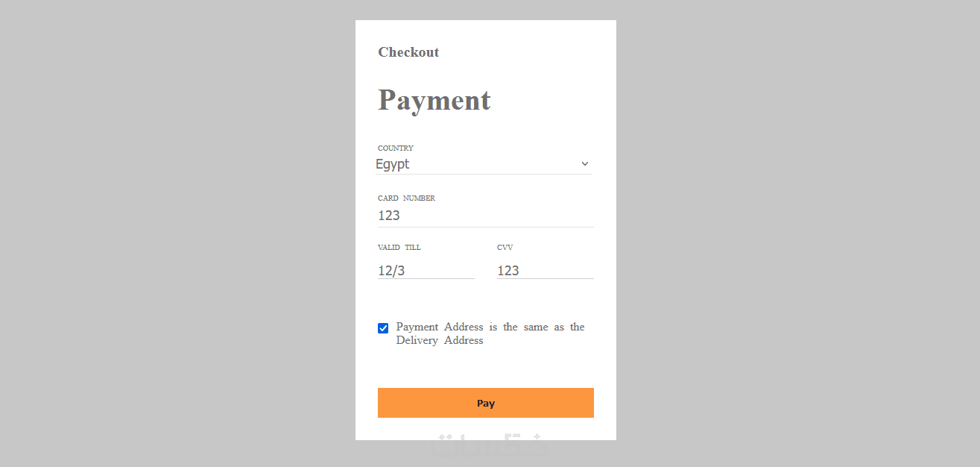This screenshot has width=980, height=467.
Task: Click the selected Egypt country value
Action: (x=393, y=164)
